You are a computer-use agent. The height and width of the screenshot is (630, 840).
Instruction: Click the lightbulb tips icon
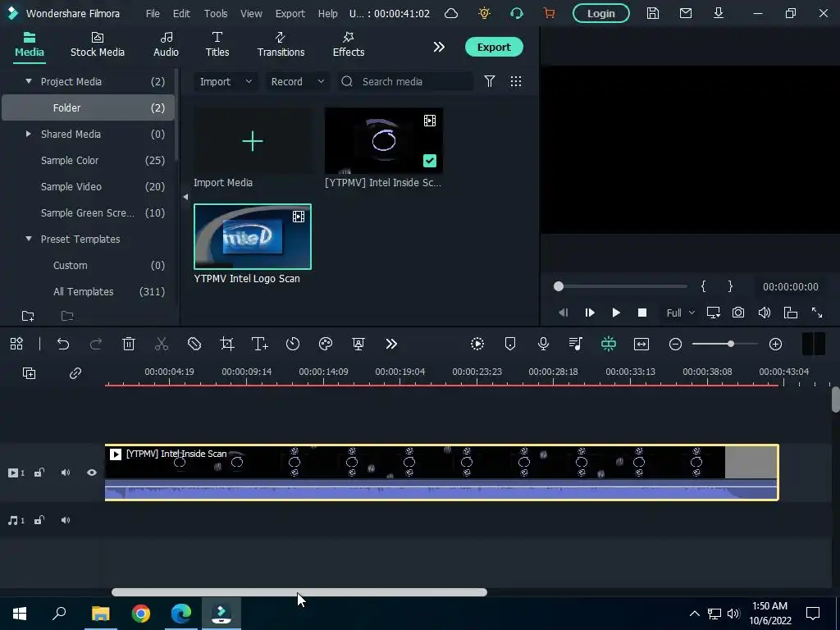484,13
